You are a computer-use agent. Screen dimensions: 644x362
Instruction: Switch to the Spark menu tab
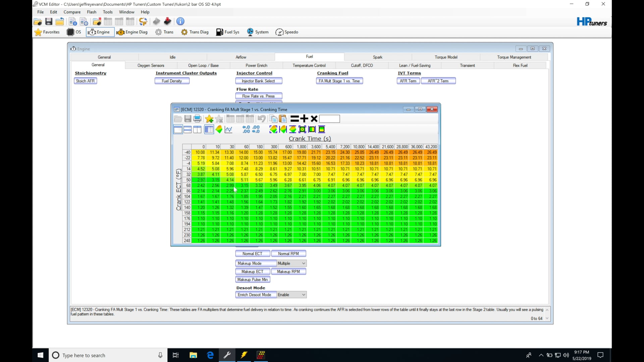tap(378, 57)
